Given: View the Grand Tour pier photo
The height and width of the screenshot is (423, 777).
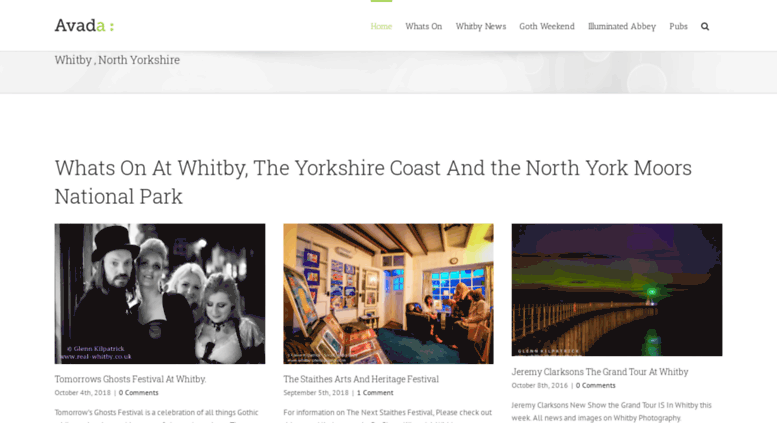Looking at the screenshot, I should 617,290.
